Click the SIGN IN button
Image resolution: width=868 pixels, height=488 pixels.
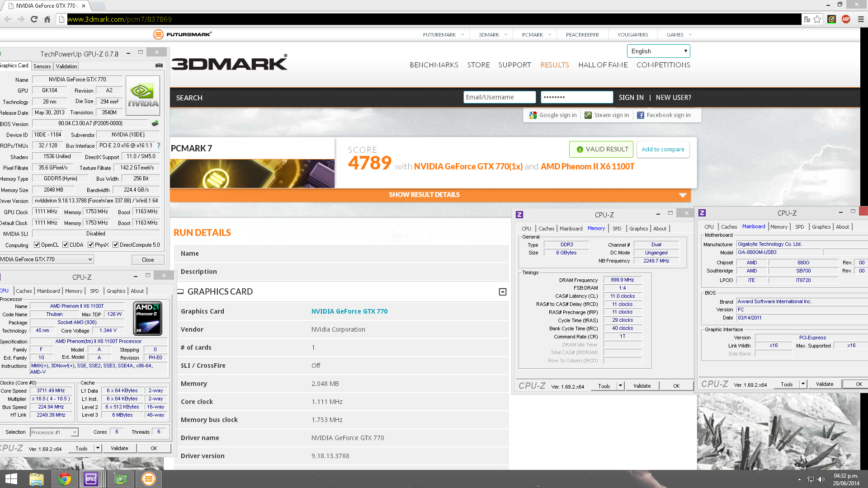(x=631, y=98)
